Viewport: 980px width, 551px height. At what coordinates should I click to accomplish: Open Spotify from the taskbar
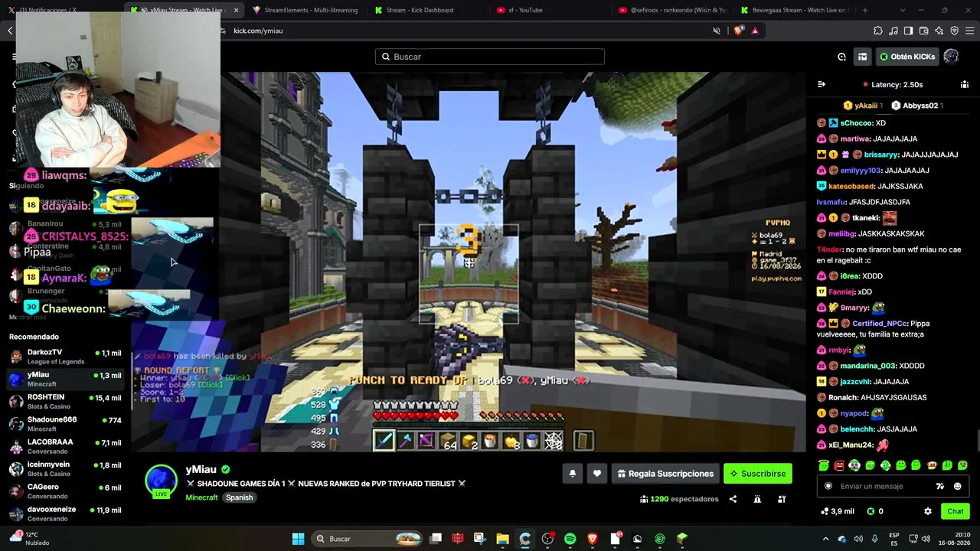pyautogui.click(x=570, y=539)
